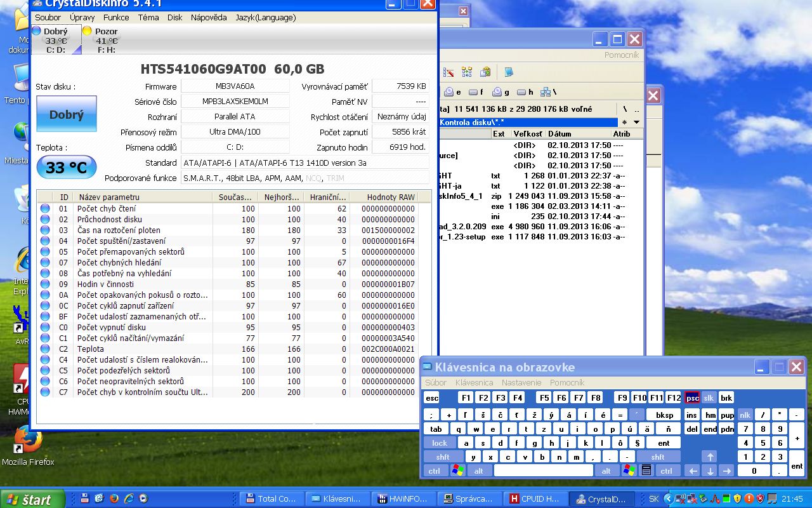
Task: Open Klávesnica menu of on-screen keyboard
Action: (x=474, y=383)
